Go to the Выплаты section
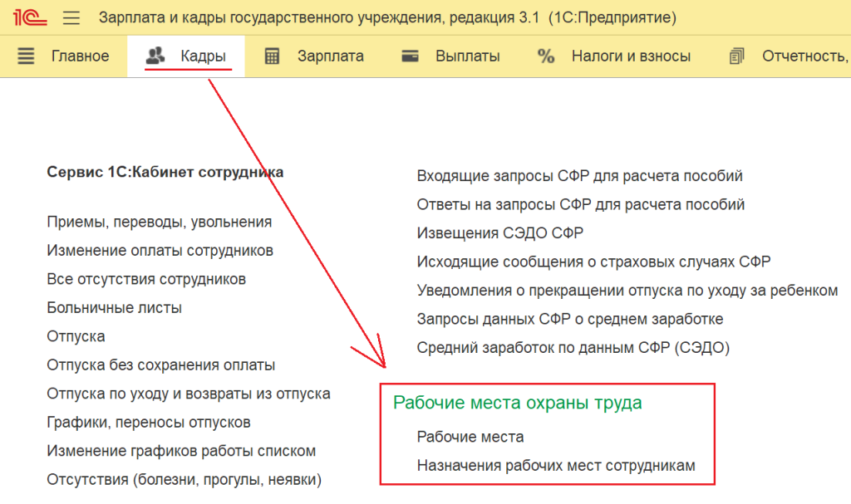851x504 pixels. [467, 56]
